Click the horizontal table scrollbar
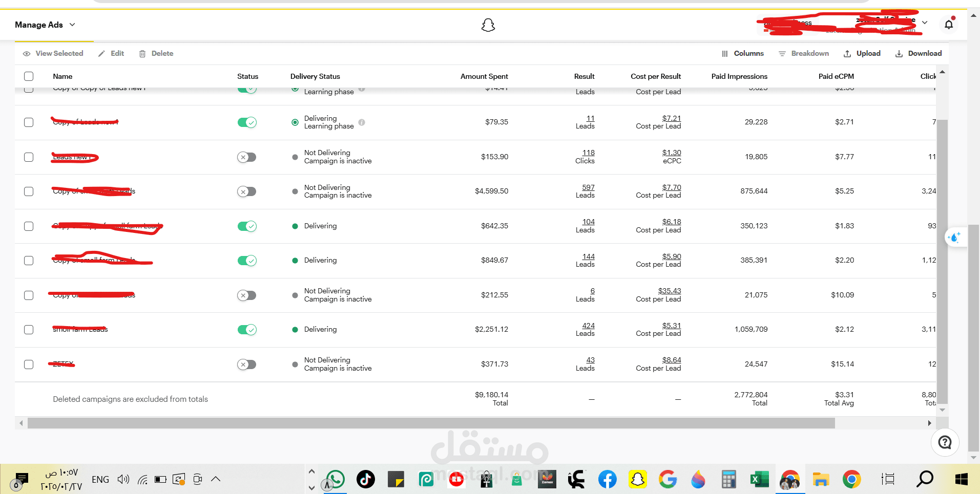Viewport: 980px width, 494px height. (x=431, y=423)
